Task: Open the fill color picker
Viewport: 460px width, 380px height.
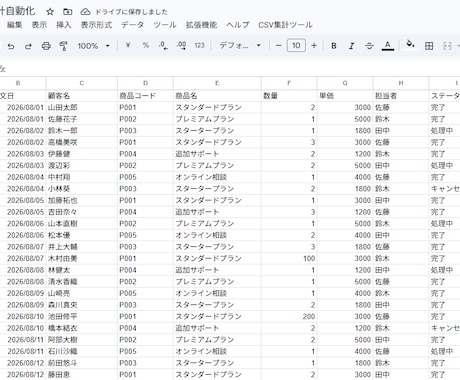Action: pyautogui.click(x=411, y=45)
